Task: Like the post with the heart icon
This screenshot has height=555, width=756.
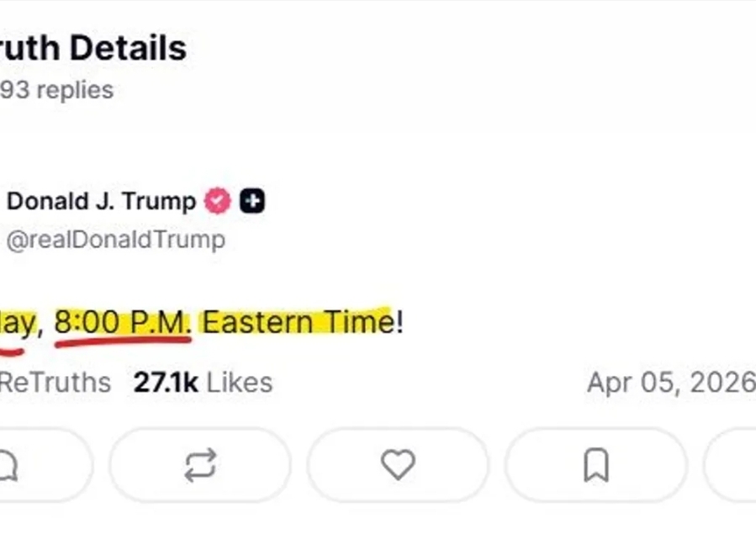Action: (398, 465)
